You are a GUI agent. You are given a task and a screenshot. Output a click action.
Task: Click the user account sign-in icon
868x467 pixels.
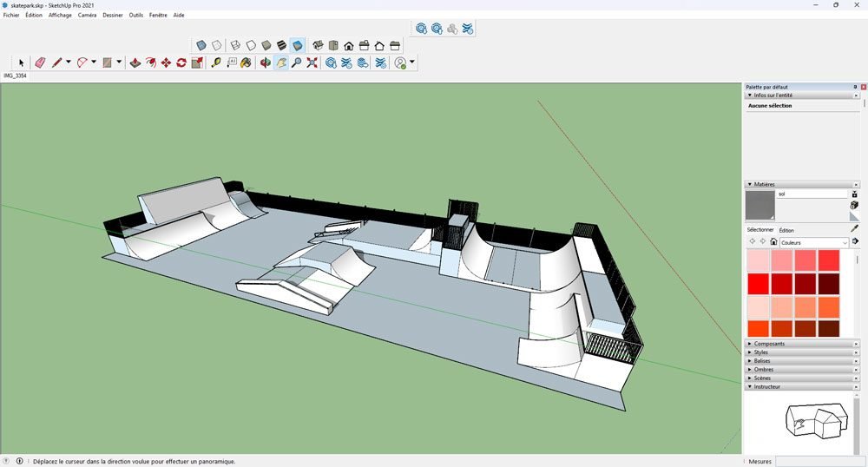point(400,62)
